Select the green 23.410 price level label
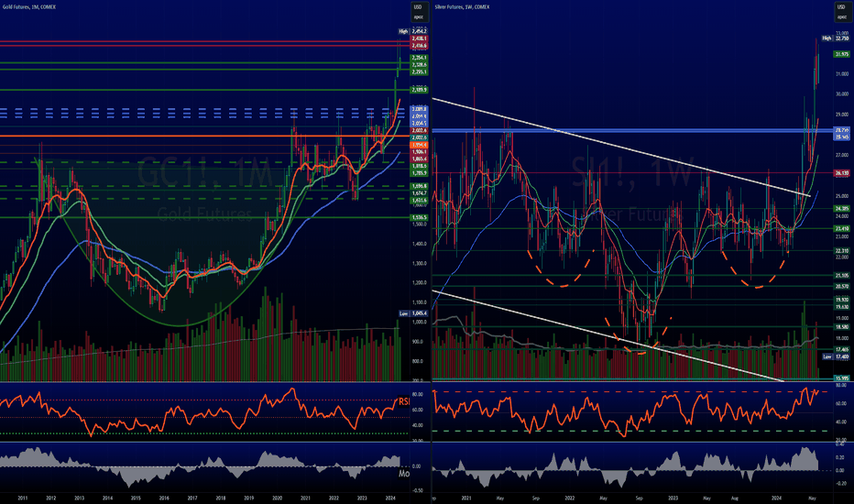Viewport: 854px width, 504px height. pyautogui.click(x=842, y=229)
